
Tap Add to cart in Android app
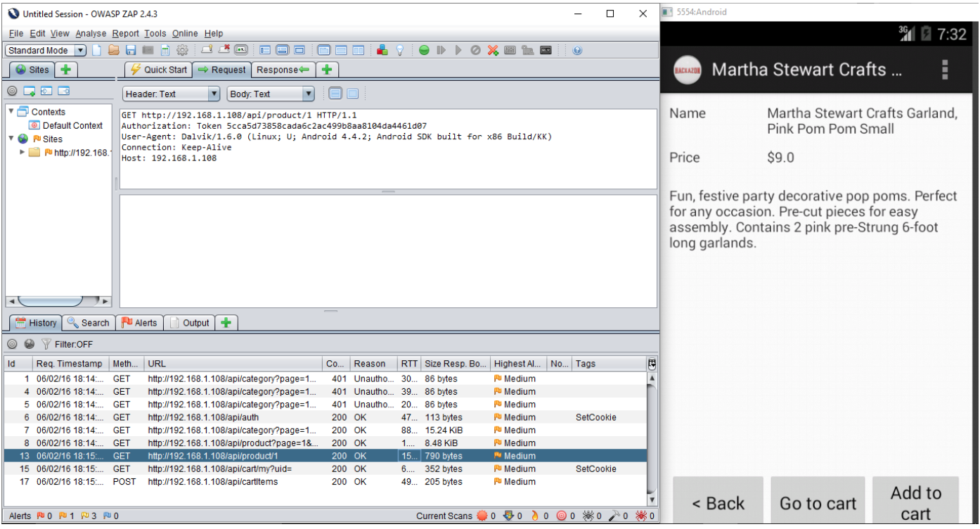(916, 503)
